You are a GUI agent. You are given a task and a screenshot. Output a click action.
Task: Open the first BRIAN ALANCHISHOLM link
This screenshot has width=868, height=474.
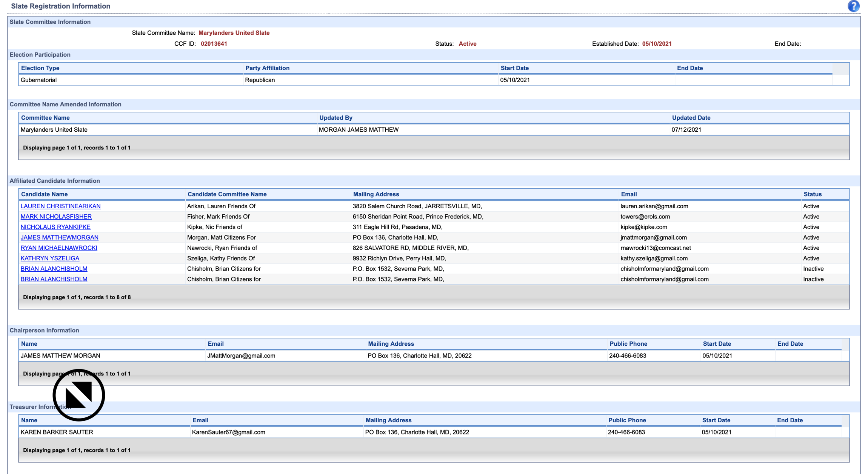[54, 269]
